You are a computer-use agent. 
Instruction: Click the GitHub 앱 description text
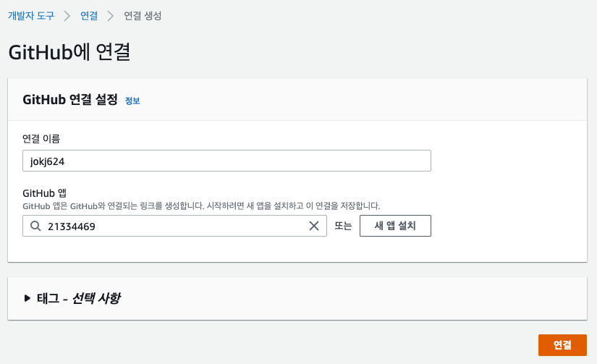point(201,206)
